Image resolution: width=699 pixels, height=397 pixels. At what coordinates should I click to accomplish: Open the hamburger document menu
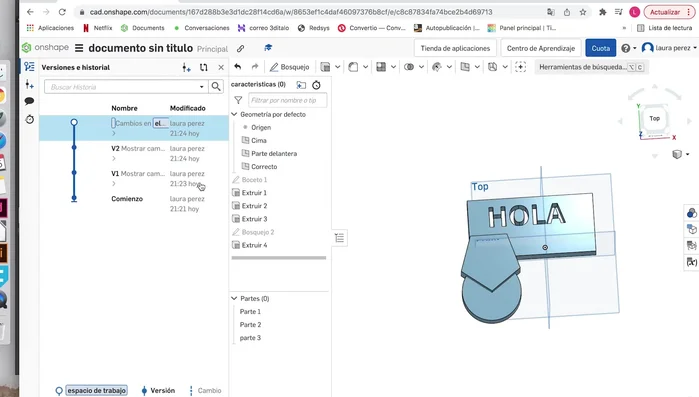[x=79, y=48]
